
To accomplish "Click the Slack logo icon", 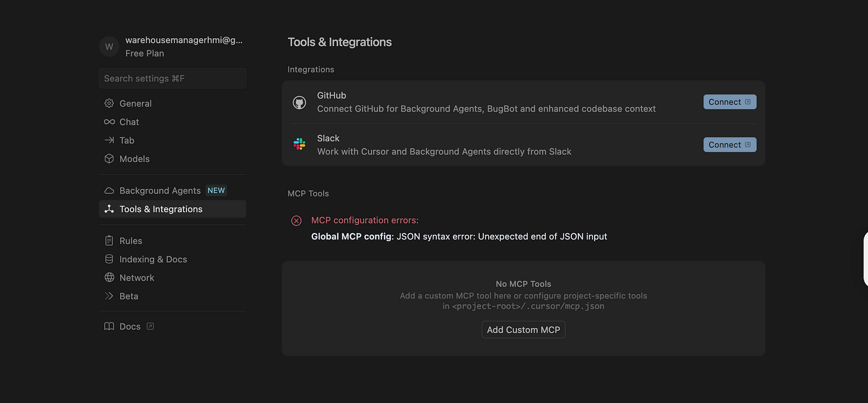I will (x=299, y=144).
